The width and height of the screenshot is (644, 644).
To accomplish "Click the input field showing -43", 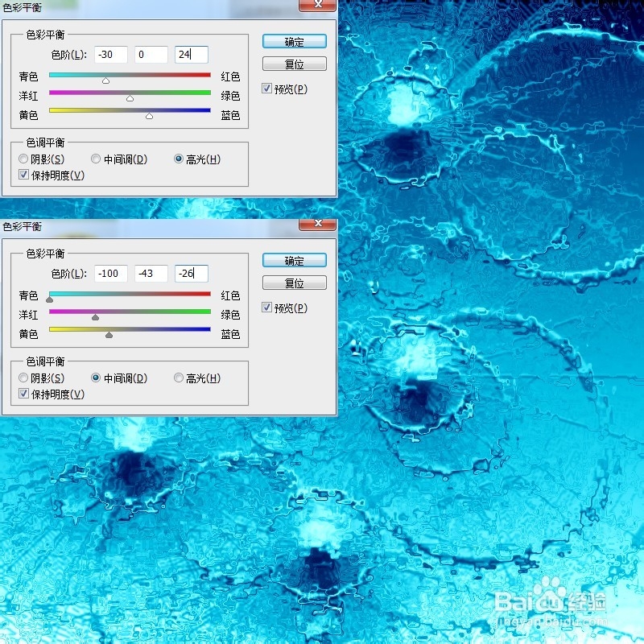I will pos(150,274).
